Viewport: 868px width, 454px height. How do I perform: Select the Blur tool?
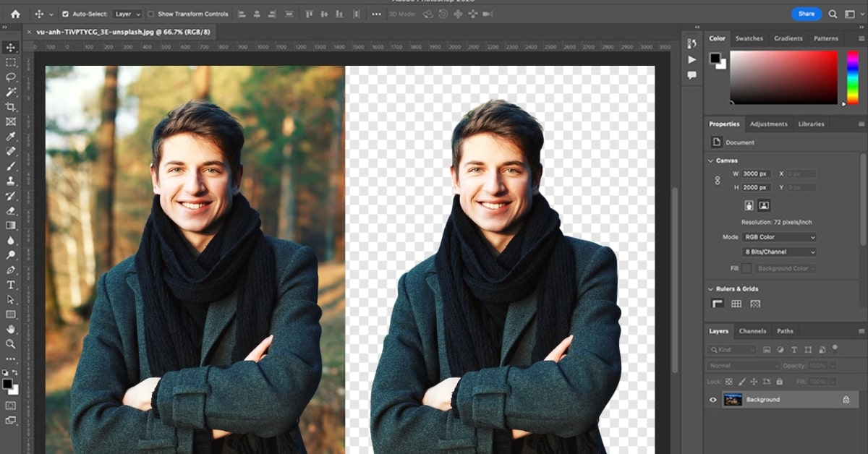tap(11, 241)
